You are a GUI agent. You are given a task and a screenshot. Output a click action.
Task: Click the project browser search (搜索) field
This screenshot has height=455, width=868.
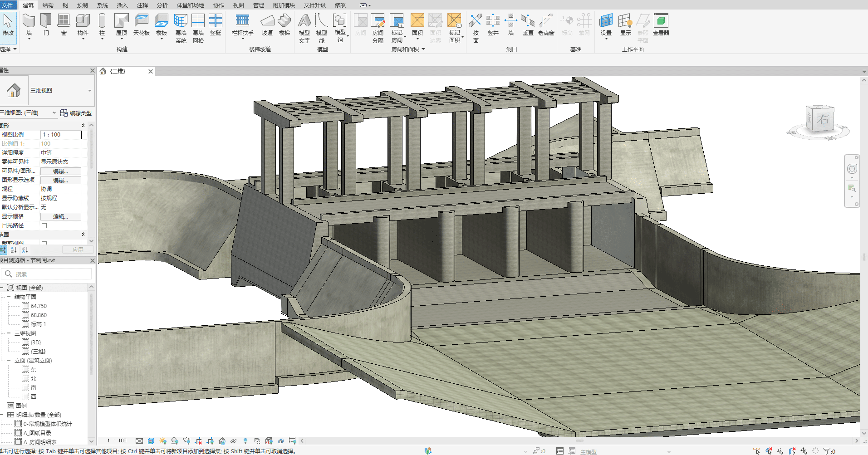(50, 274)
